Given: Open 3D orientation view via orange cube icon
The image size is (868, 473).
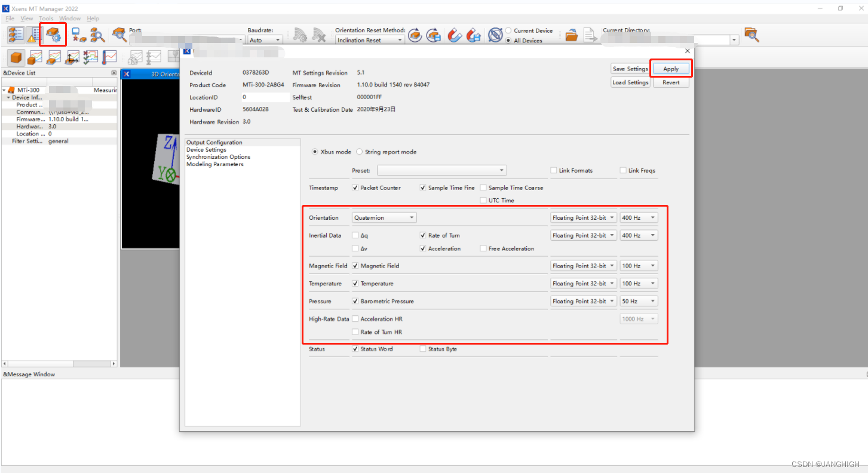Looking at the screenshot, I should click(x=16, y=57).
